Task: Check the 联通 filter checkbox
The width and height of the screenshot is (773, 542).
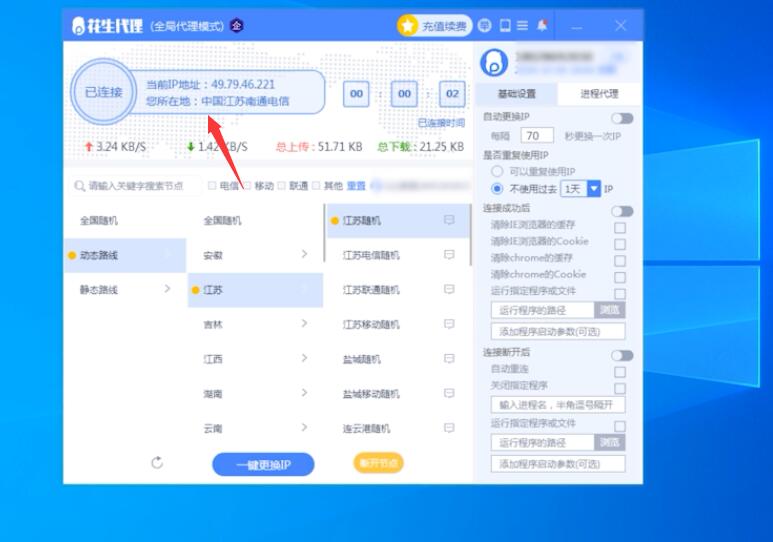Action: pyautogui.click(x=281, y=185)
